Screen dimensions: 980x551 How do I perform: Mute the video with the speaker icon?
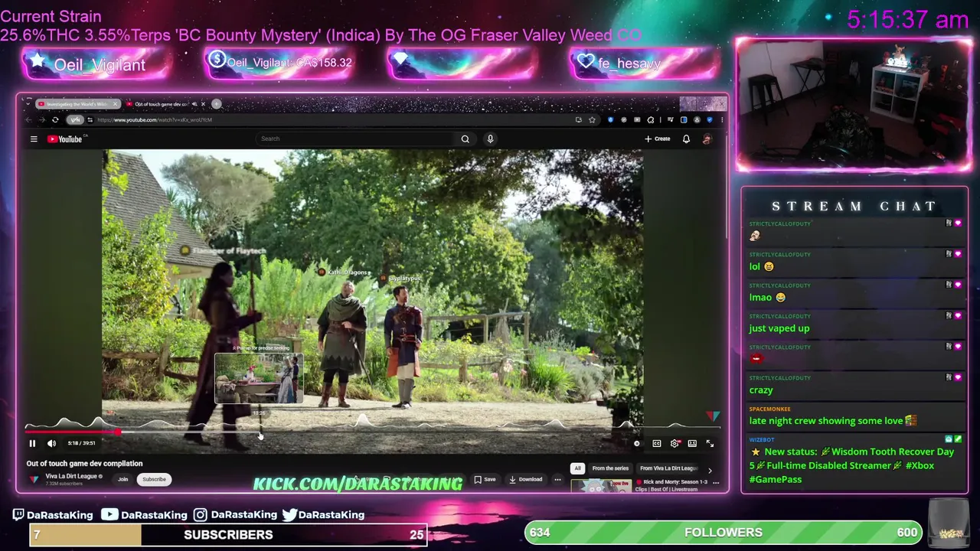(x=51, y=443)
